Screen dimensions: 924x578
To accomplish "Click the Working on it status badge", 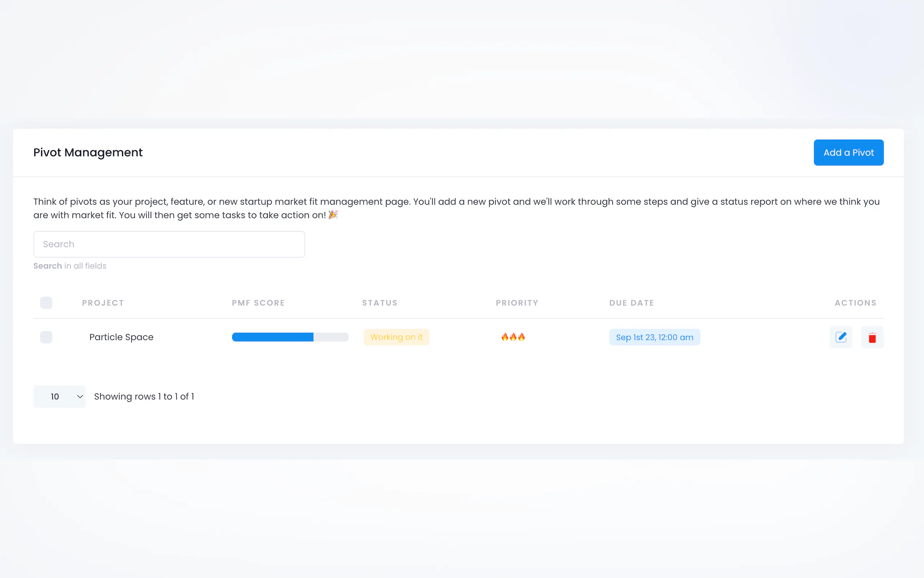I will 396,337.
